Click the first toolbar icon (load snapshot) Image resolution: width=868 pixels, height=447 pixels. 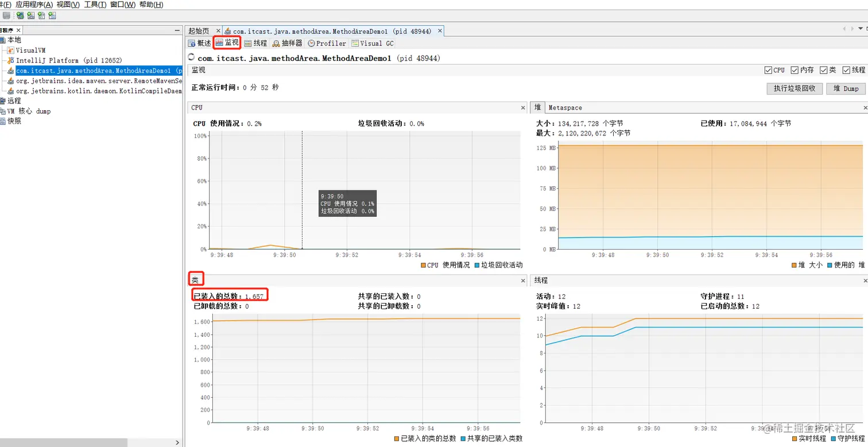[6, 15]
